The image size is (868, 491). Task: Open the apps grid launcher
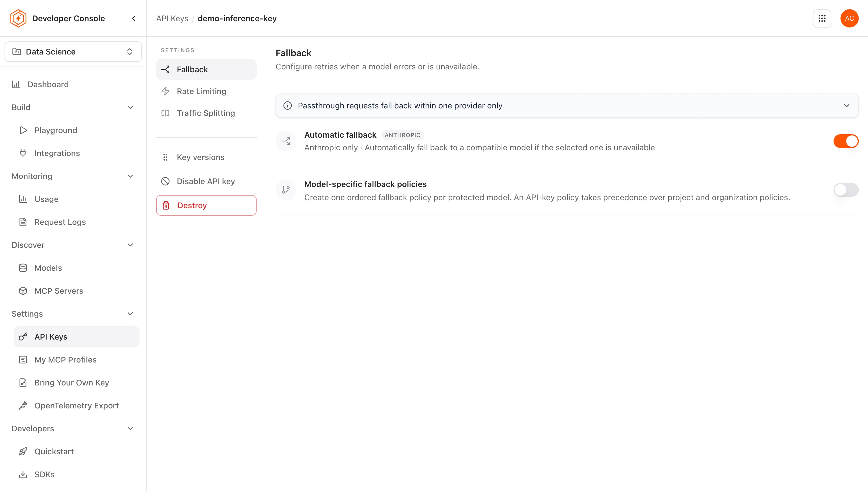822,18
